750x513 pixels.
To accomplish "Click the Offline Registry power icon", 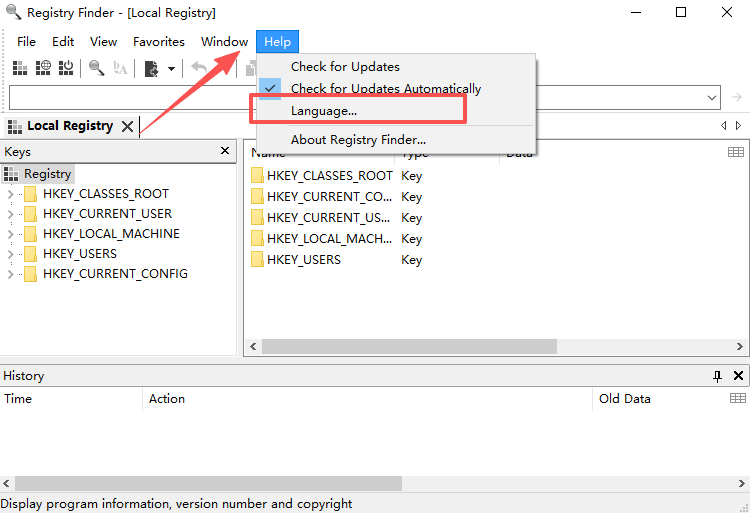I will pos(66,68).
